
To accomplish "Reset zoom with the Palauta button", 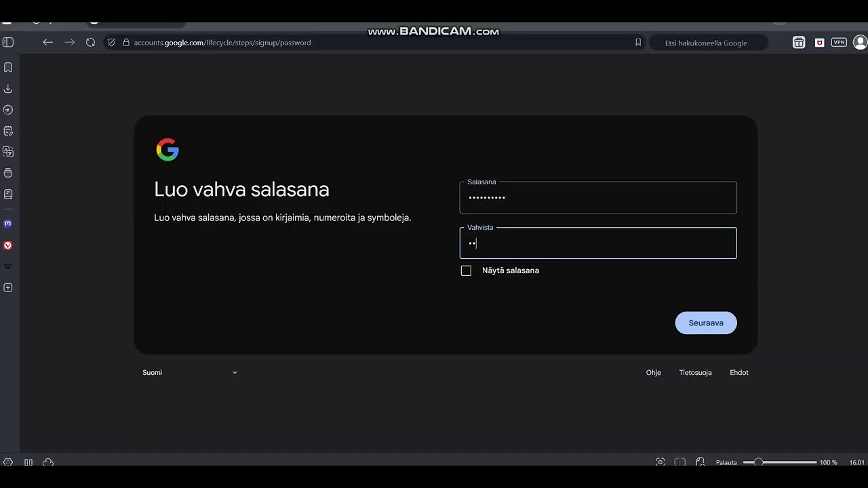I will point(726,462).
